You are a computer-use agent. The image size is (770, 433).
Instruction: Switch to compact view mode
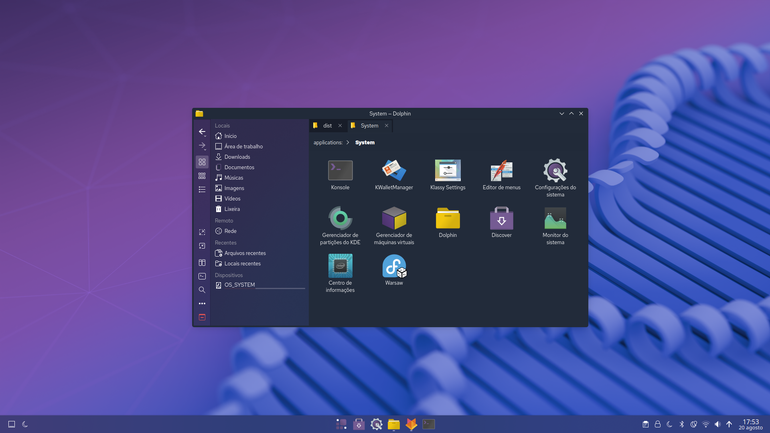point(202,176)
